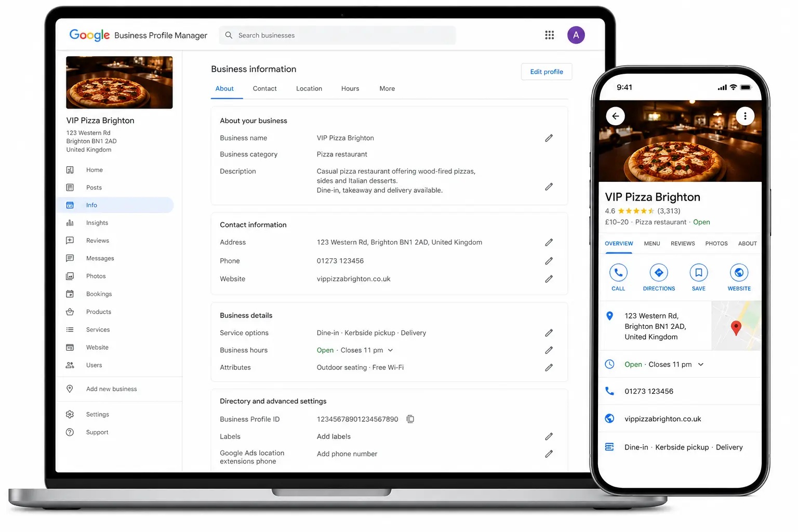Open Reviews in the sidebar

115,241
